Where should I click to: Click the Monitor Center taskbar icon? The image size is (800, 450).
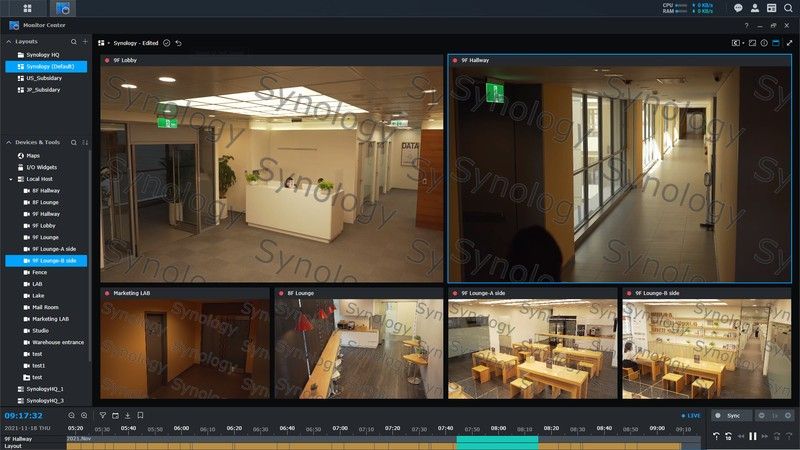pos(63,8)
